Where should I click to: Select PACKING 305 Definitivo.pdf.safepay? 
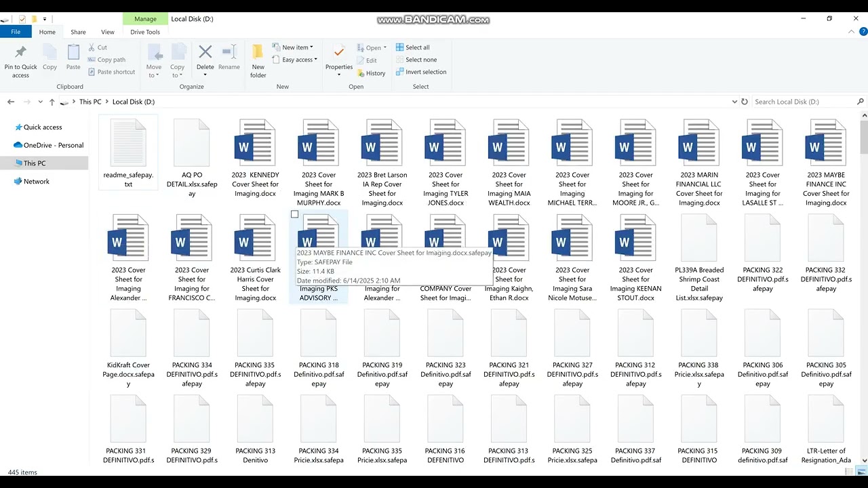point(826,348)
